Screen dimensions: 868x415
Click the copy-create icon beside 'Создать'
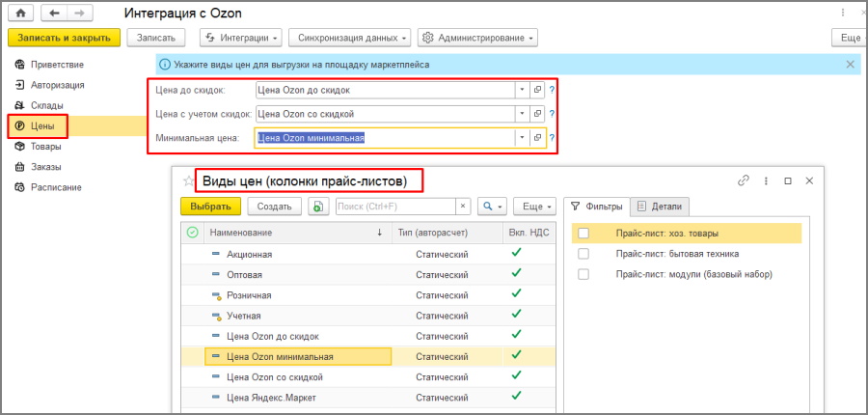[x=317, y=207]
